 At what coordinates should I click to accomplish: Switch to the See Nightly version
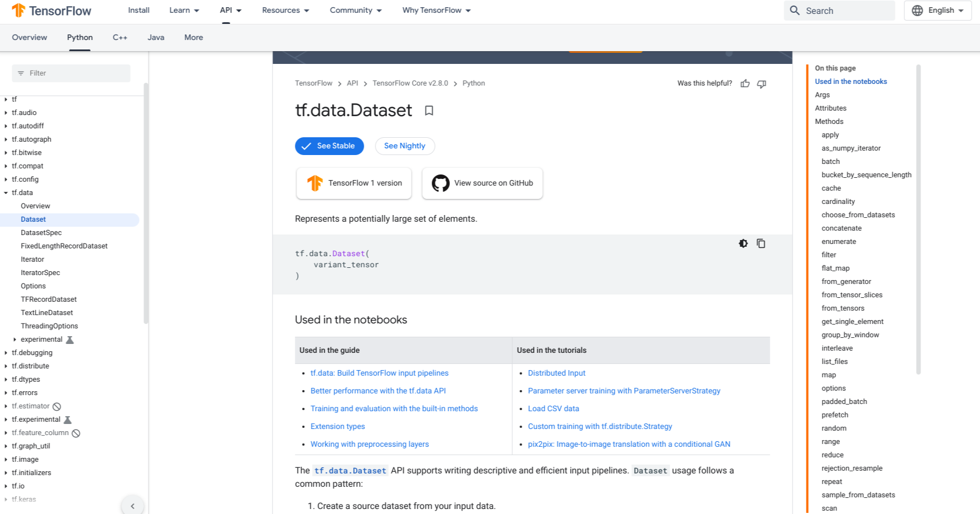coord(405,146)
